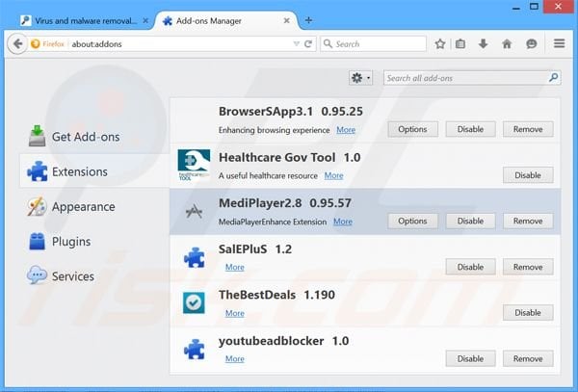Click the magnifier in Search all add-ons

click(x=553, y=77)
